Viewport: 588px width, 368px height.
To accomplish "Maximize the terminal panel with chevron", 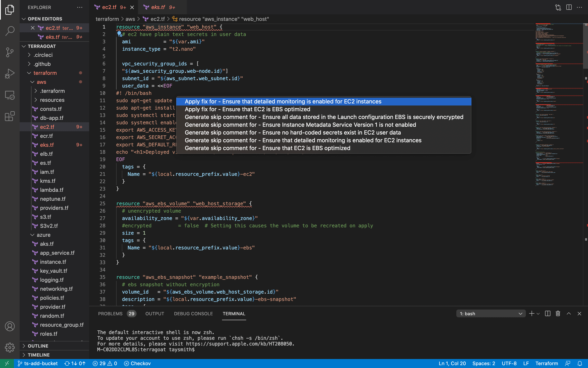I will tap(569, 313).
